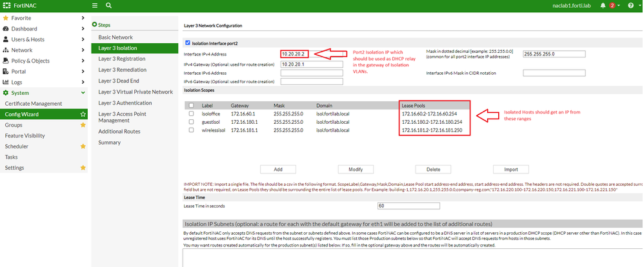
Task: Click the Add scope button
Action: (x=277, y=169)
